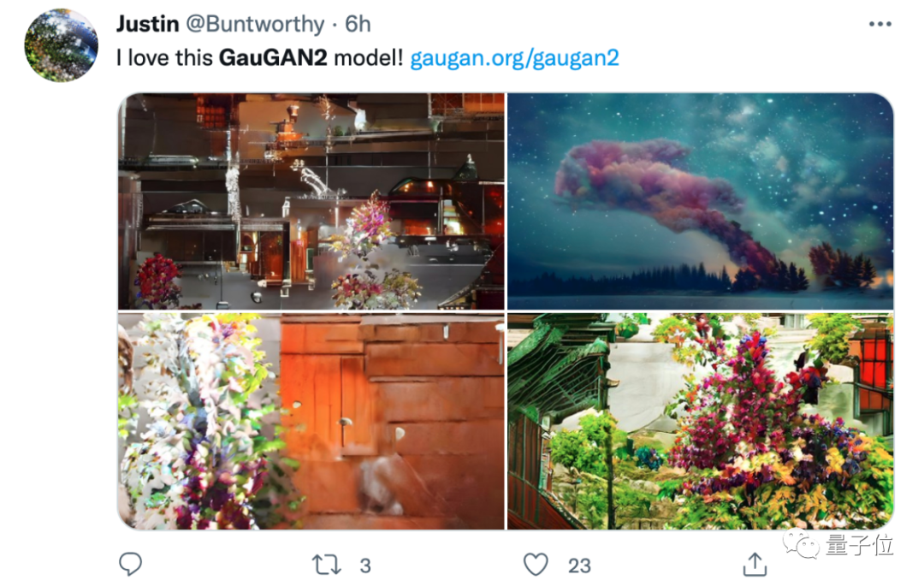The image size is (924, 586).
Task: Like the tweet with heart icon
Action: point(536,565)
